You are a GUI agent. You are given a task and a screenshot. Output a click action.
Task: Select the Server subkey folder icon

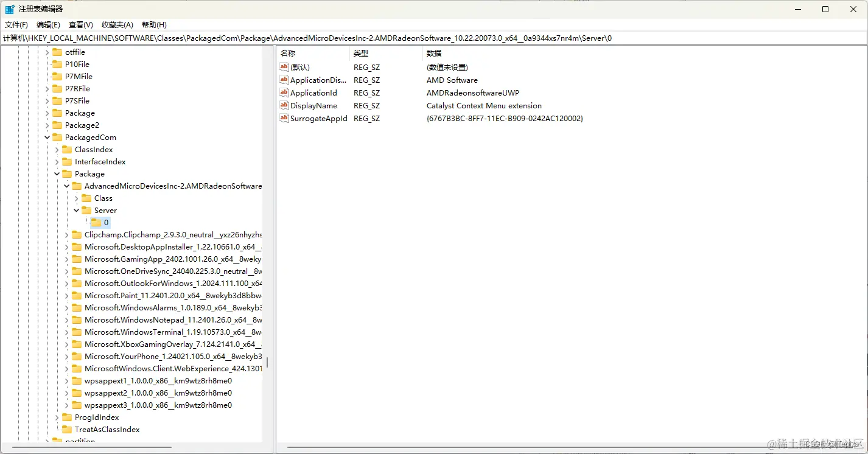86,211
